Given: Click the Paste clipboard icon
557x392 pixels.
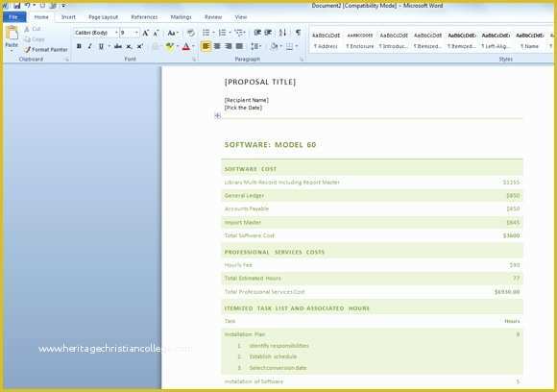Looking at the screenshot, I should 12,34.
